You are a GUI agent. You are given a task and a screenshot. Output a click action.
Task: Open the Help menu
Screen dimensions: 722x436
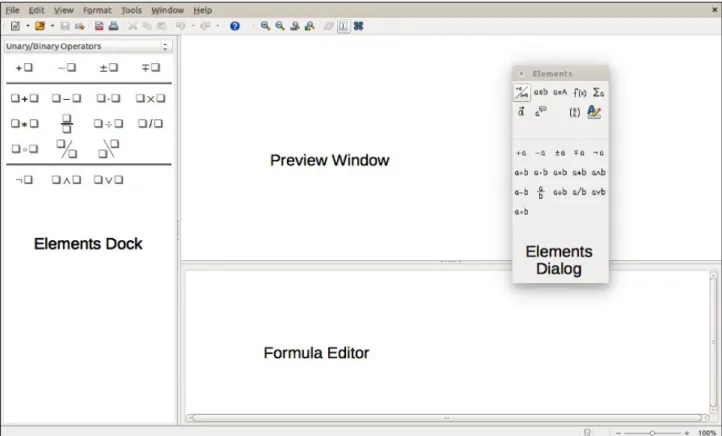[203, 10]
